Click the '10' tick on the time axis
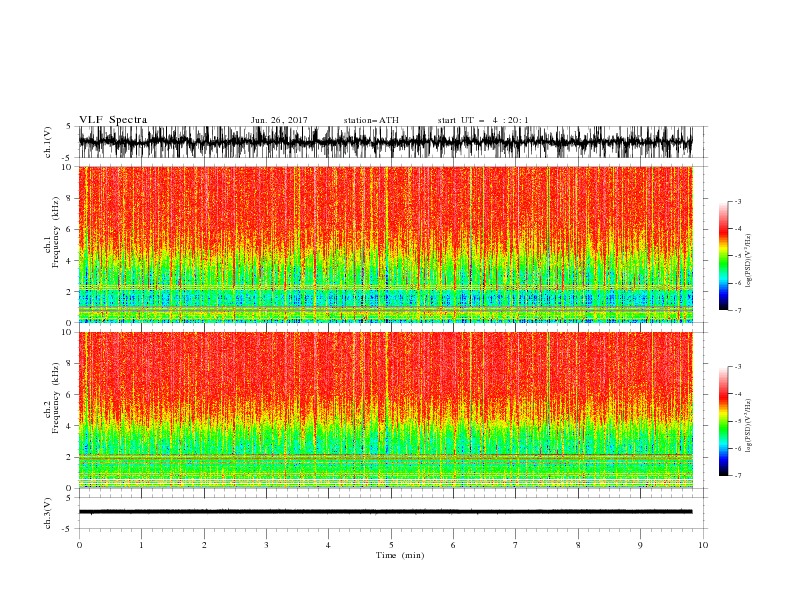 click(x=703, y=545)
